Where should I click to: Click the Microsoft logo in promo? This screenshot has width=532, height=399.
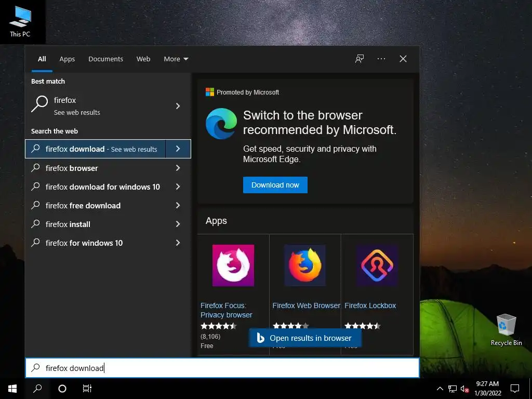(x=210, y=92)
